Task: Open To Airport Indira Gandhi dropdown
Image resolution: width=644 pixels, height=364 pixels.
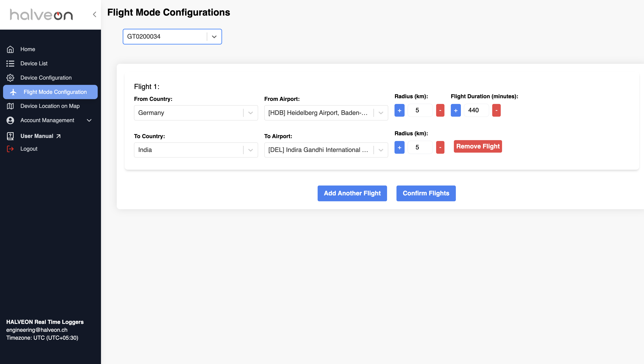Action: [326, 150]
